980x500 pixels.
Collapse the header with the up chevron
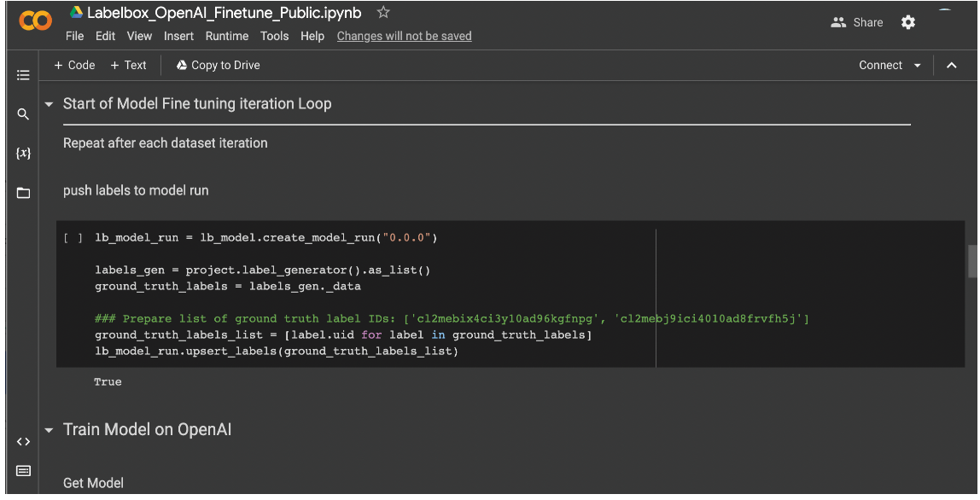click(951, 65)
